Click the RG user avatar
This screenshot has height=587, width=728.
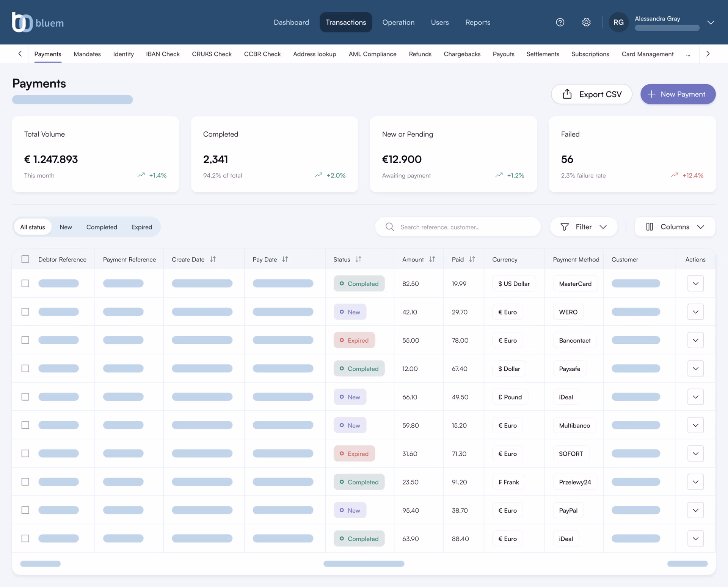(x=618, y=22)
